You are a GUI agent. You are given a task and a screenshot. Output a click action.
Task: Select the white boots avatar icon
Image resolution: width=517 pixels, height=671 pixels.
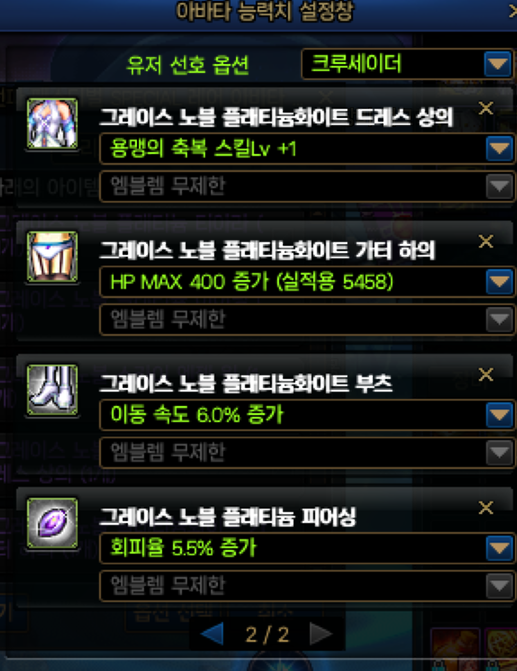(52, 389)
